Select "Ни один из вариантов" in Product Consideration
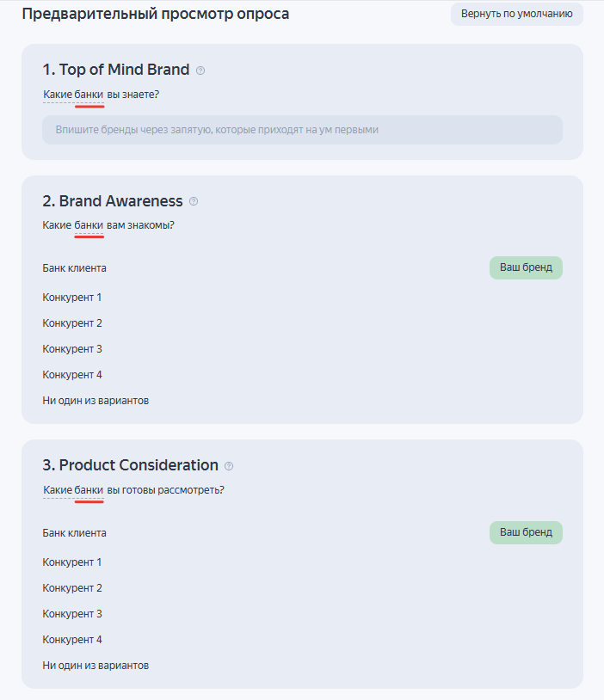 click(x=96, y=666)
